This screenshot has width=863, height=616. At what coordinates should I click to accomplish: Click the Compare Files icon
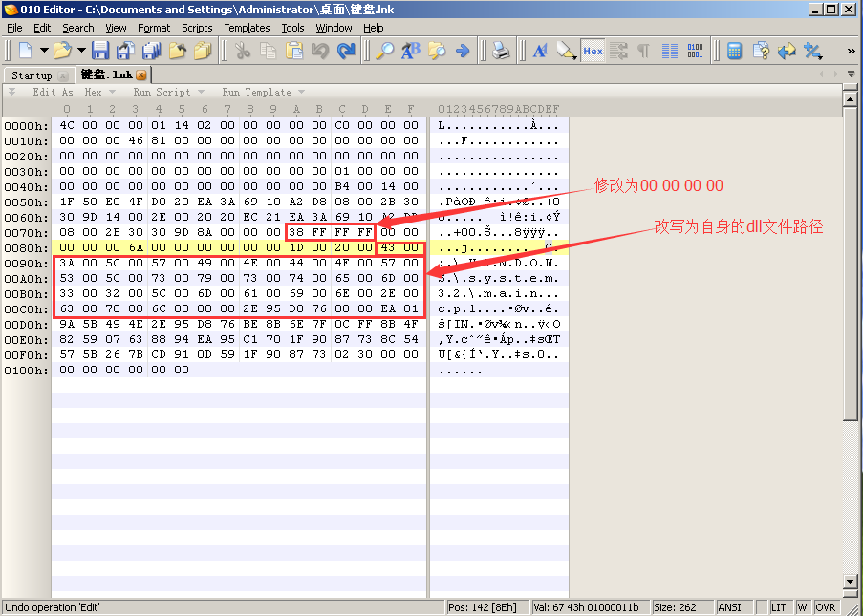[787, 51]
